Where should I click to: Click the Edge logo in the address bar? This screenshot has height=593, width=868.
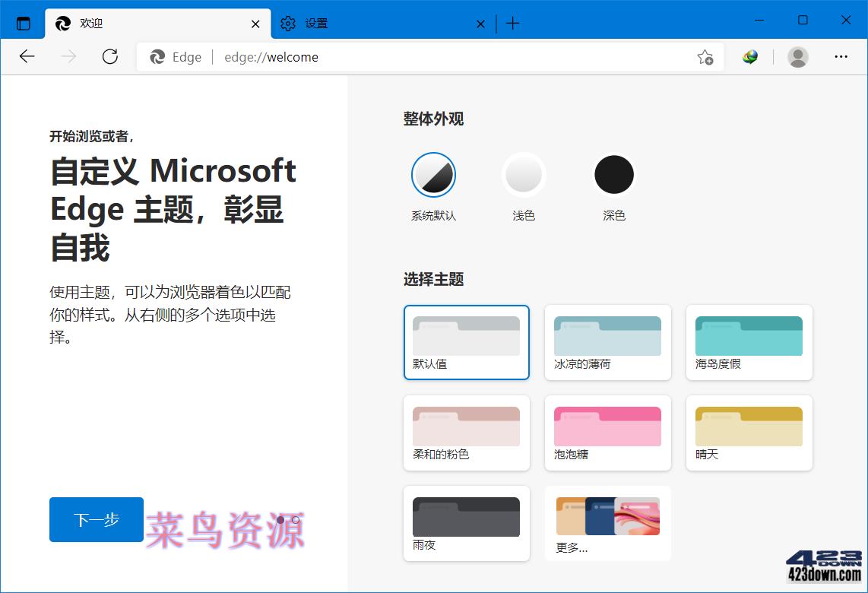point(157,56)
